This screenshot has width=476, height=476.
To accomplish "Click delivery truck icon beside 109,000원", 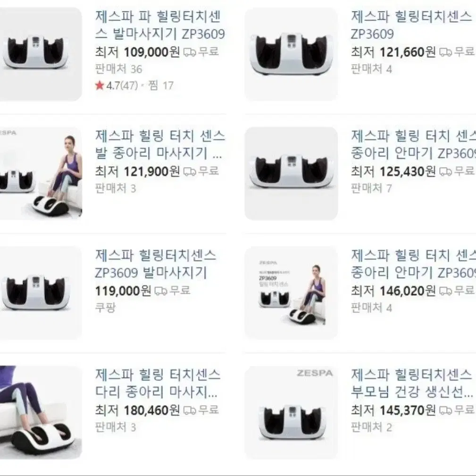I will pyautogui.click(x=190, y=52).
